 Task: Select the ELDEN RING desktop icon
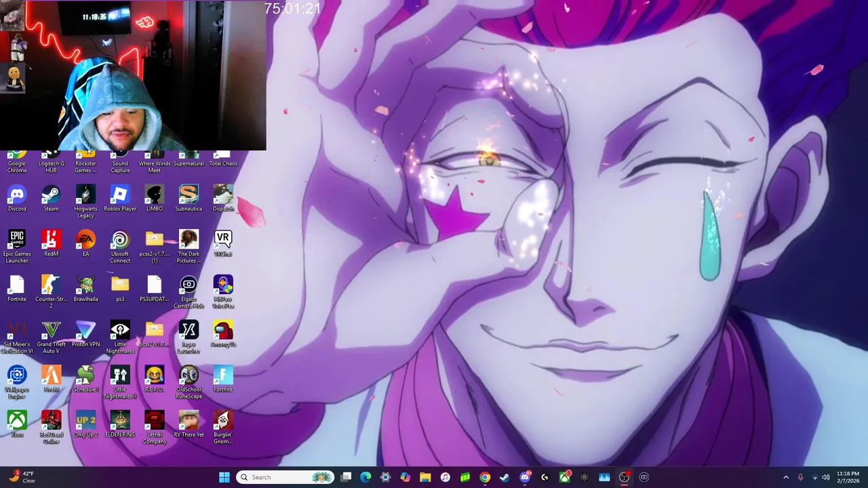pos(120,425)
